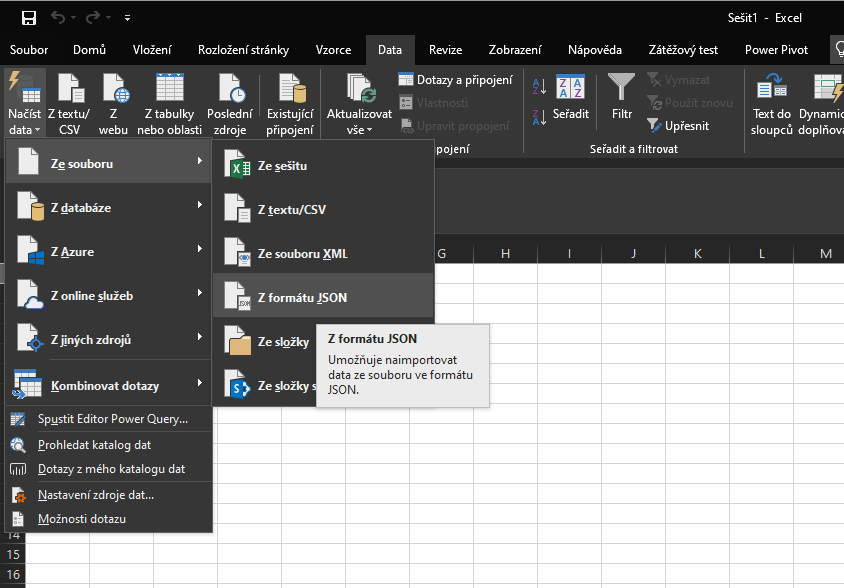Switch to Zátěžový test tab
Viewport: 844px width, 588px height.
point(683,50)
